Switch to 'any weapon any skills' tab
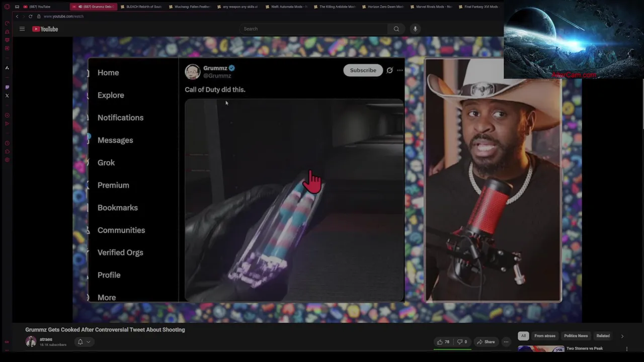Image resolution: width=644 pixels, height=362 pixels. pos(237,7)
